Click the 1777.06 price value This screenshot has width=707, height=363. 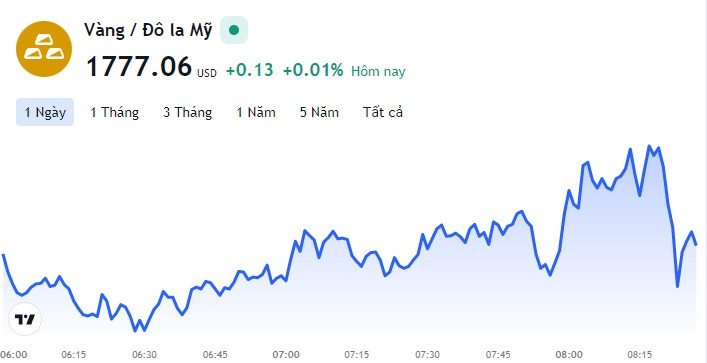pyautogui.click(x=139, y=66)
